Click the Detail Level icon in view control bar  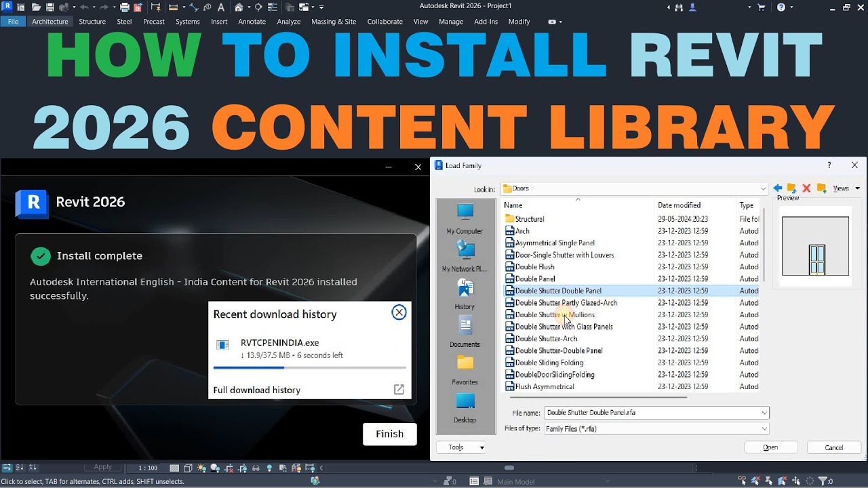coord(174,468)
